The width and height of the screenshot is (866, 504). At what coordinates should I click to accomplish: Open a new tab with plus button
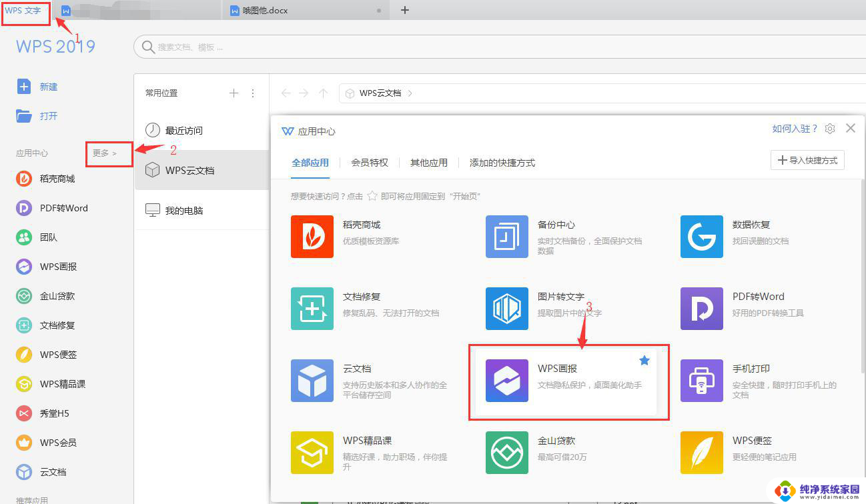click(404, 10)
